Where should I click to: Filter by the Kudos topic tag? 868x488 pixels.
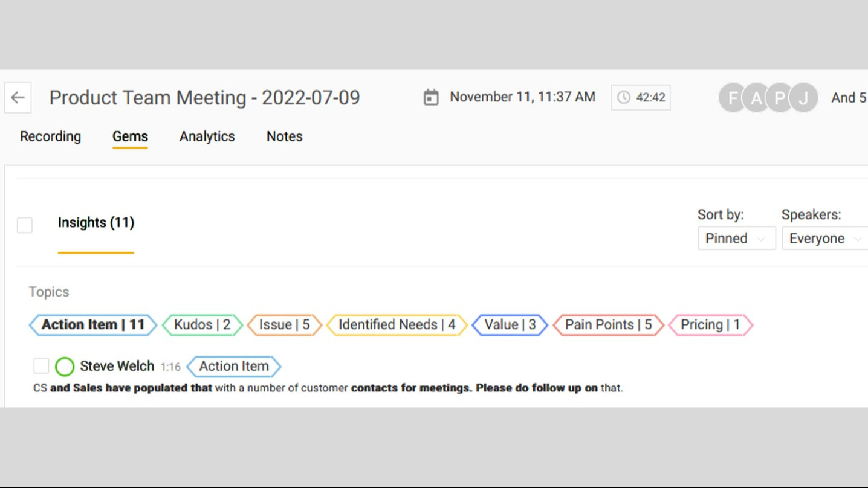click(x=202, y=325)
